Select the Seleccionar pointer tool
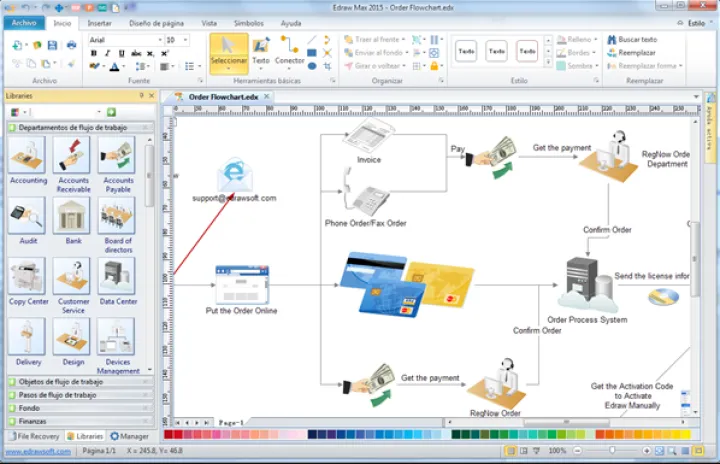The height and width of the screenshot is (464, 720). pos(228,51)
